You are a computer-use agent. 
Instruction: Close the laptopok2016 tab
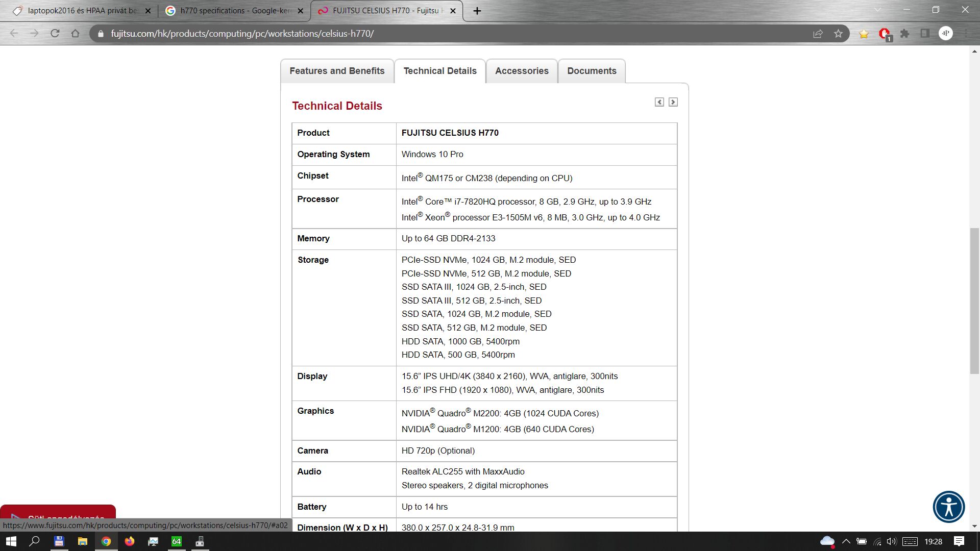pos(148,11)
